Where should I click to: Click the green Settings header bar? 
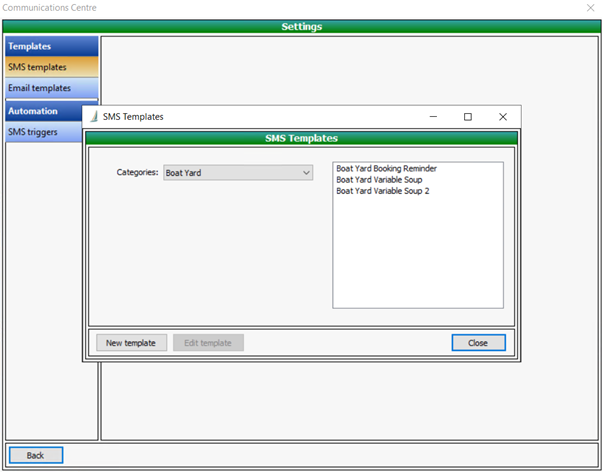301,26
